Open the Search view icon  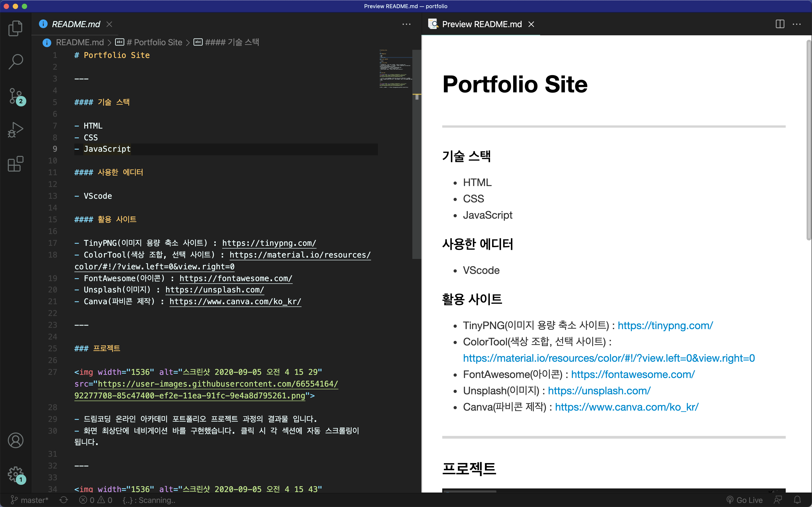[x=15, y=62]
